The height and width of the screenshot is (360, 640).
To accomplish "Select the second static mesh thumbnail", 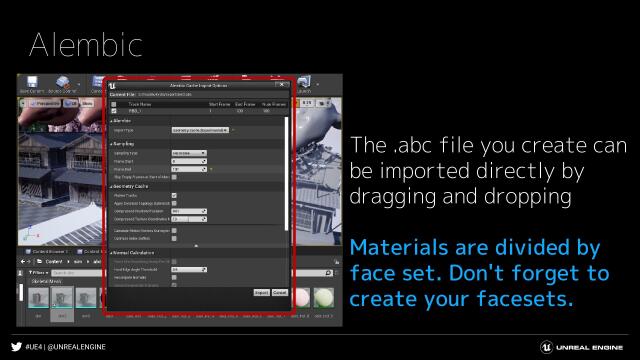I will [x=62, y=298].
